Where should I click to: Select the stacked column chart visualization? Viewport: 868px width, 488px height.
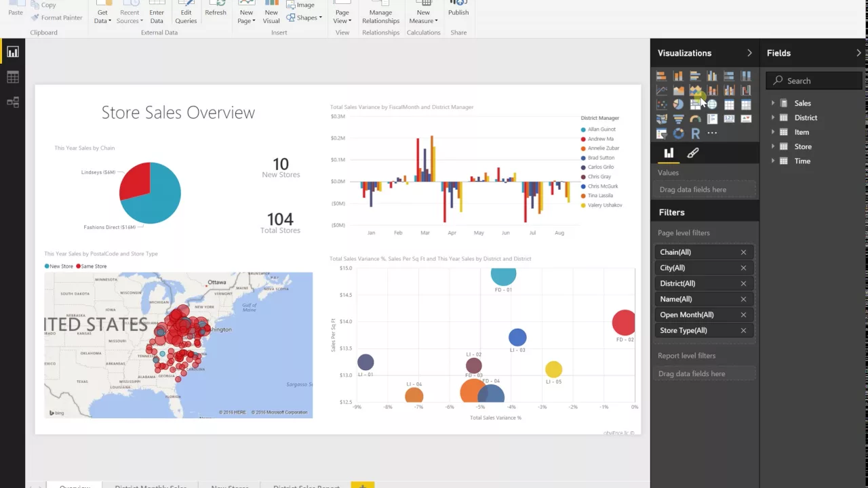pyautogui.click(x=678, y=76)
